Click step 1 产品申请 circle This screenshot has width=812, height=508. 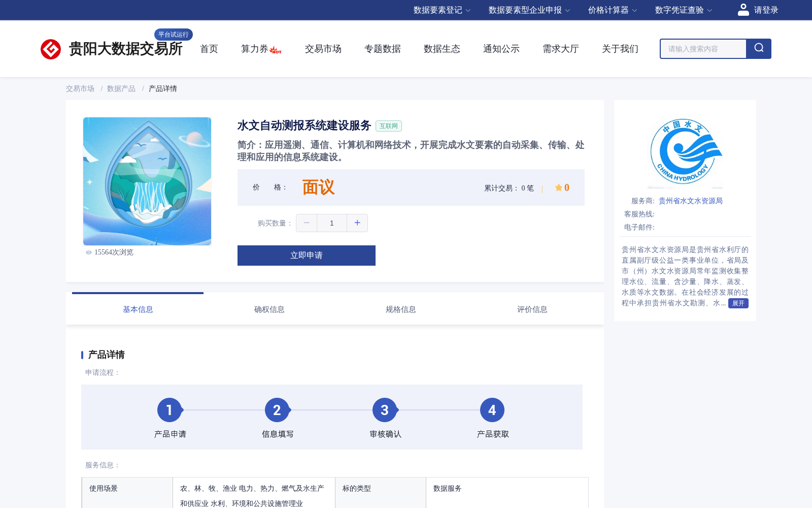170,410
